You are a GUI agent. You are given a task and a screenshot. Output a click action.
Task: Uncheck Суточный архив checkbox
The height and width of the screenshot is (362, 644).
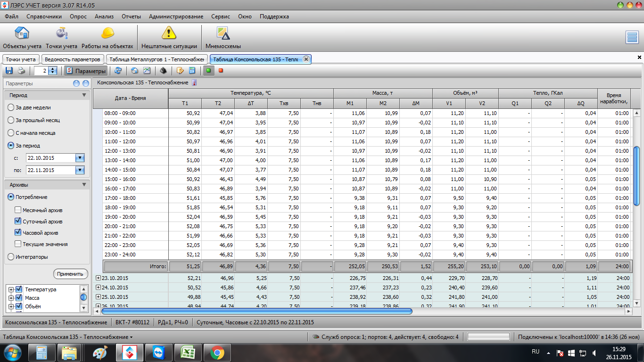click(x=18, y=222)
